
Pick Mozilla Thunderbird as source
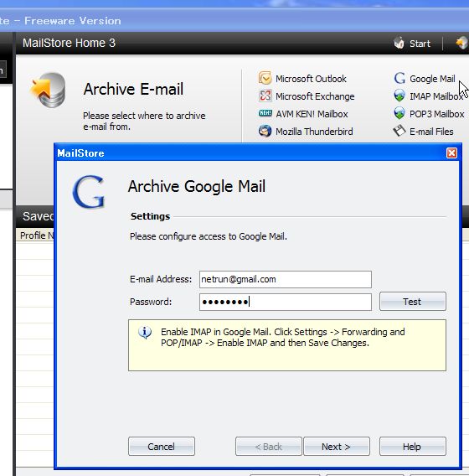[x=314, y=132]
